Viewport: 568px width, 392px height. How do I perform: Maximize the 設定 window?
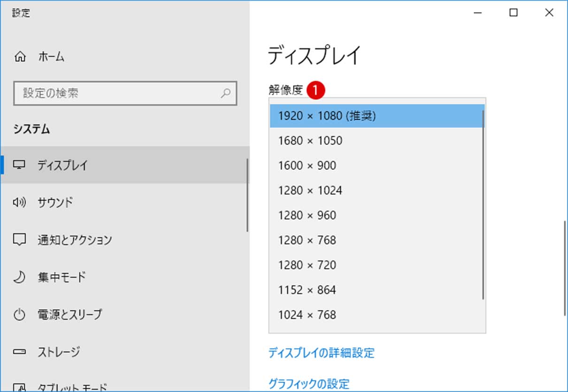point(514,13)
